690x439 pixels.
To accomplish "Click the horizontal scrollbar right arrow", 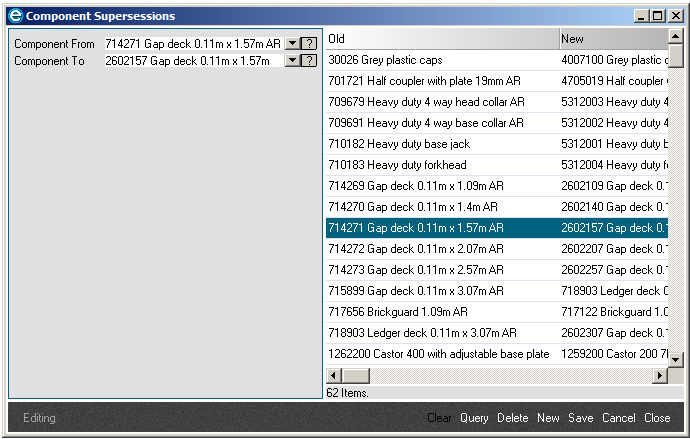I will point(660,376).
